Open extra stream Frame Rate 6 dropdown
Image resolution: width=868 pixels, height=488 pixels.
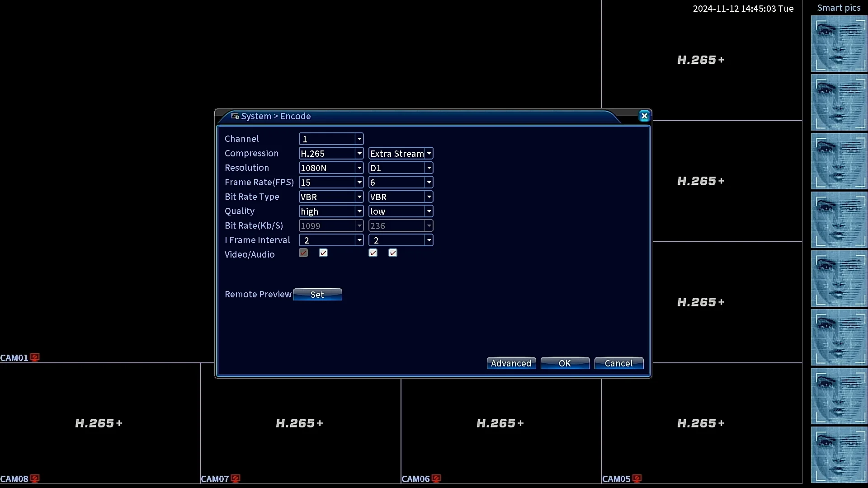click(429, 183)
